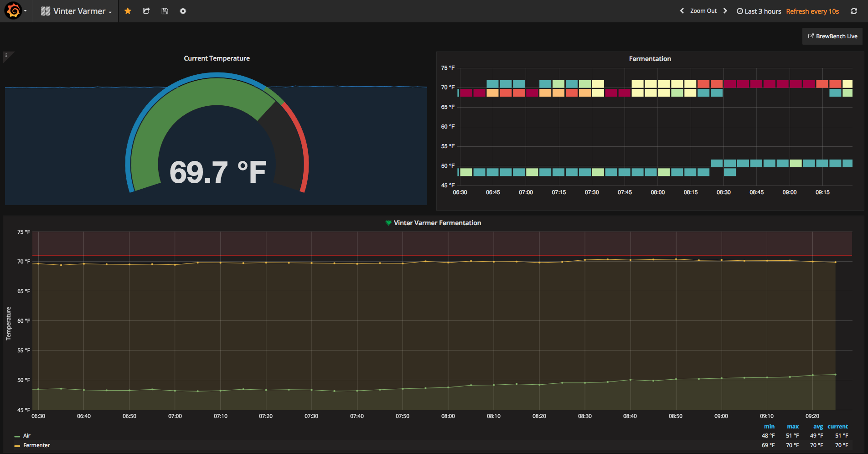
Task: Click Zoom Out to widen time range
Action: (x=703, y=10)
